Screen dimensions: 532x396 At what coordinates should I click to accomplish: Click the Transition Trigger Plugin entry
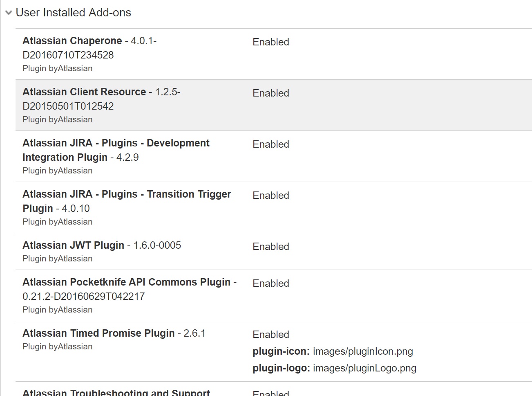(127, 201)
